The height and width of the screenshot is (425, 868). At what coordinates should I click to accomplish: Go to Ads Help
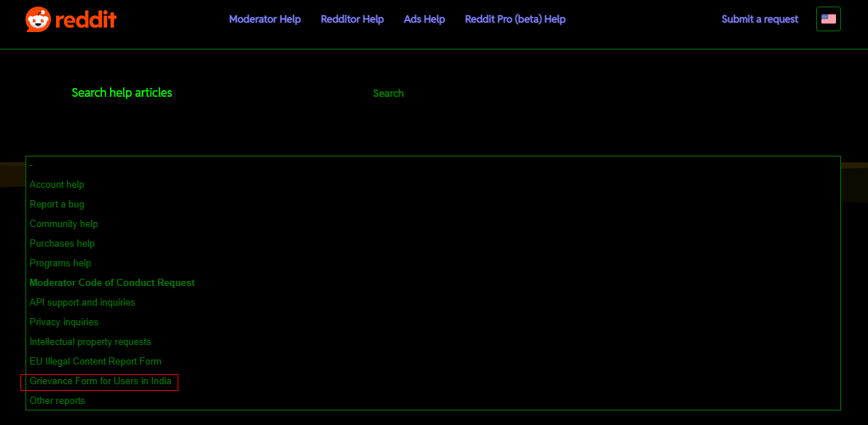425,20
